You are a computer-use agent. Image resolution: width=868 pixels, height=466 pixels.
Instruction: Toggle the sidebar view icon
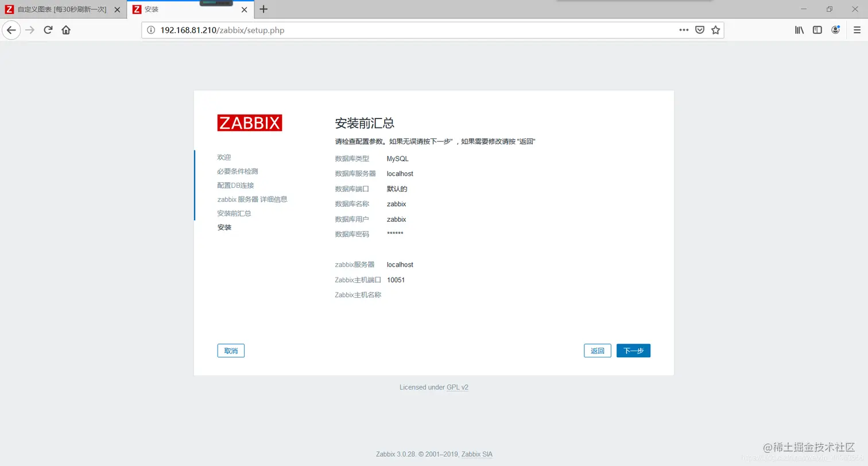tap(817, 30)
